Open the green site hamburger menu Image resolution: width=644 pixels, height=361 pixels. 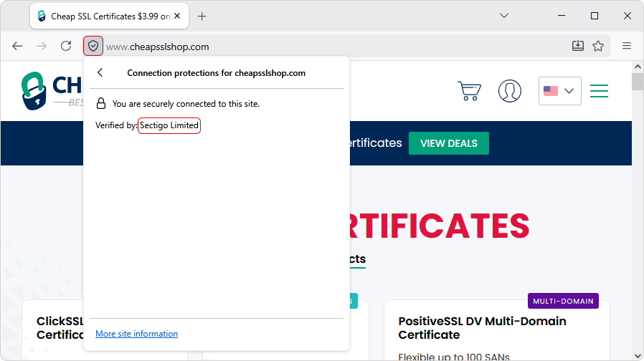click(600, 91)
